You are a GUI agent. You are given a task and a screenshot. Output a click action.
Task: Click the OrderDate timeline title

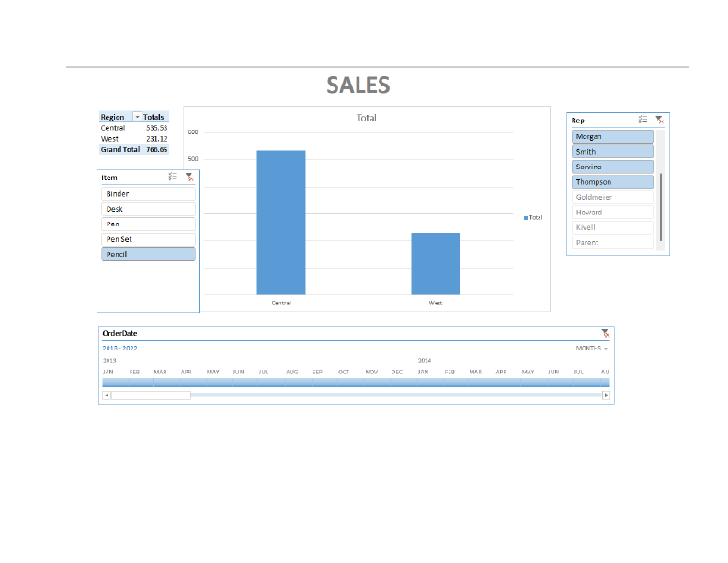[119, 333]
